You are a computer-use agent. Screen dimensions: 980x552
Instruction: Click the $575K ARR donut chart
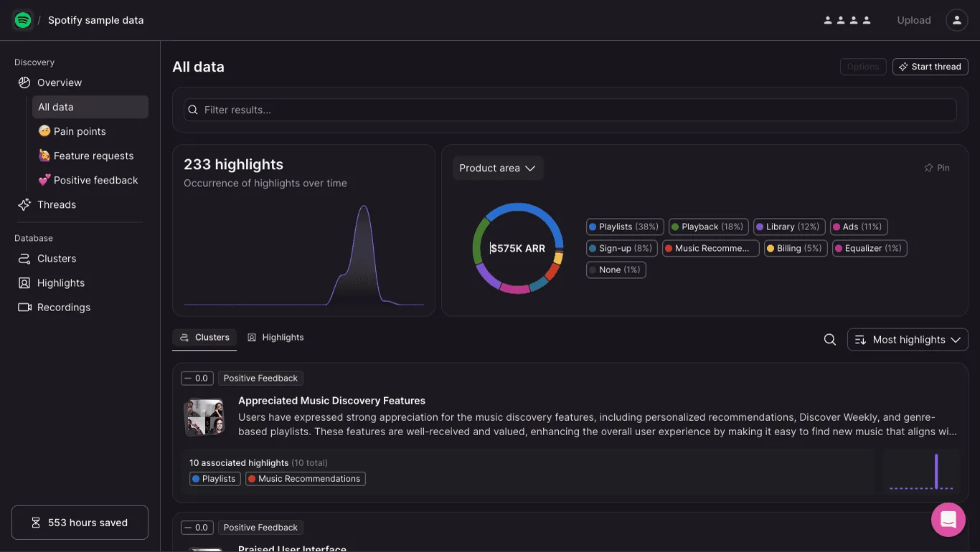(x=518, y=248)
